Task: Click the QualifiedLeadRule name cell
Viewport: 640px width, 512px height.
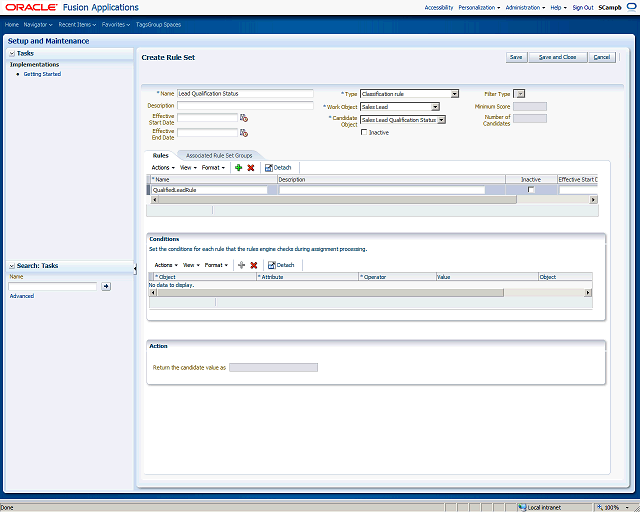Action: [x=209, y=190]
